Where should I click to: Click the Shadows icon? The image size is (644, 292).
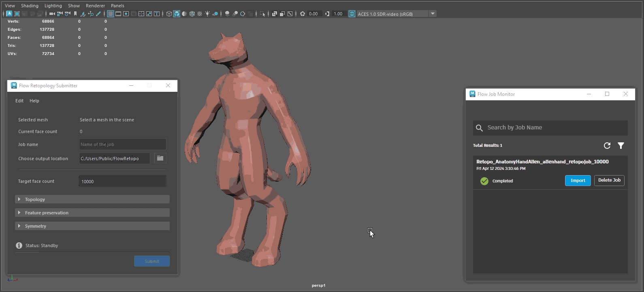point(215,14)
